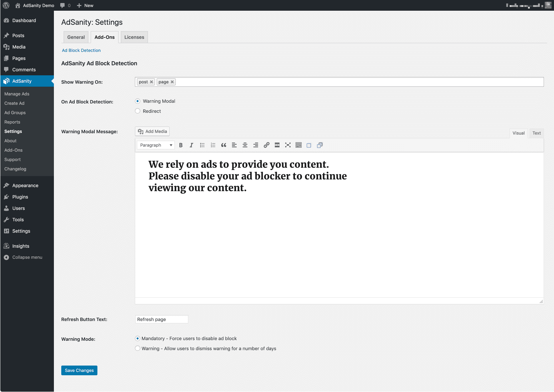The width and height of the screenshot is (554, 392).
Task: Apply blockquote formatting
Action: click(x=224, y=145)
